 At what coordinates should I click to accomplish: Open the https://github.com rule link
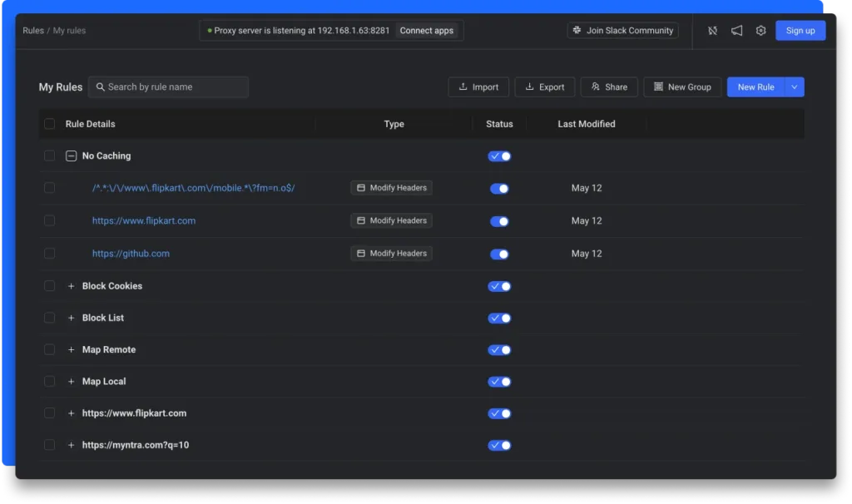pos(131,253)
